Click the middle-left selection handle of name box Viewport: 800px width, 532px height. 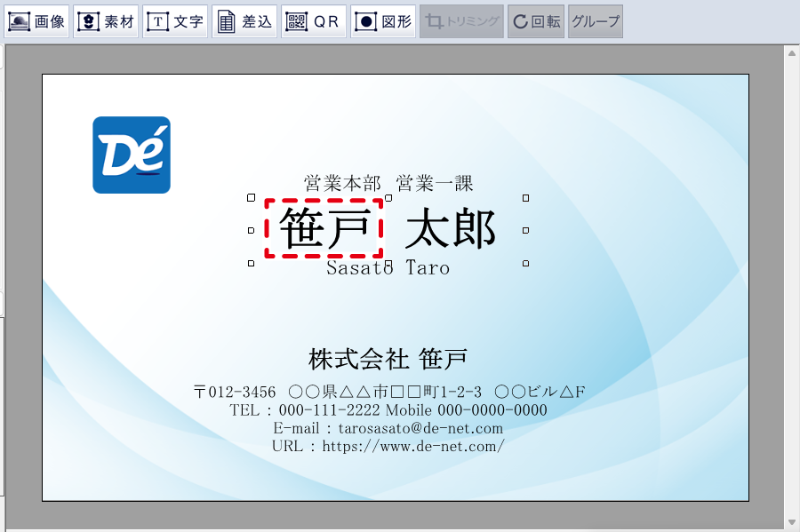click(x=251, y=230)
